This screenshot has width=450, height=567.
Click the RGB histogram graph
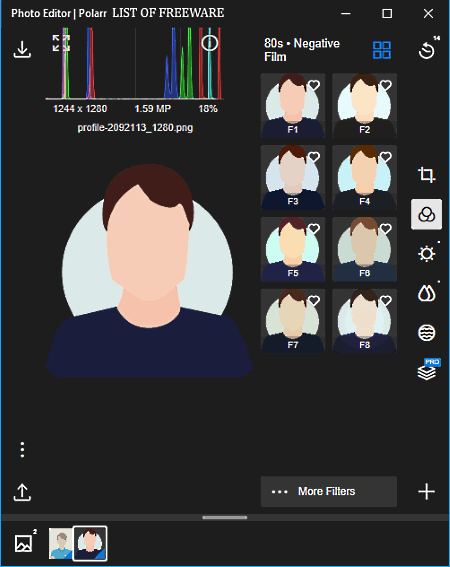click(134, 63)
